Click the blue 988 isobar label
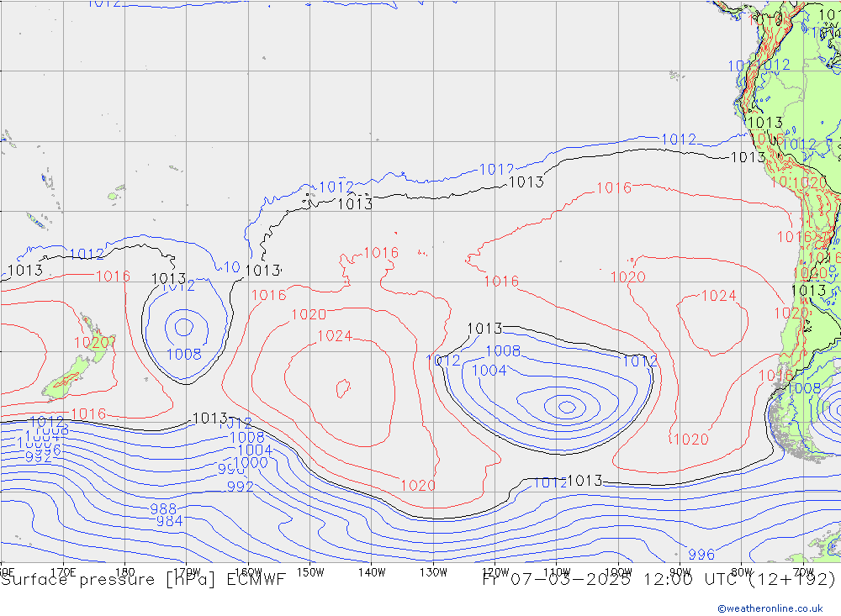The height and width of the screenshot is (616, 841). 163,508
